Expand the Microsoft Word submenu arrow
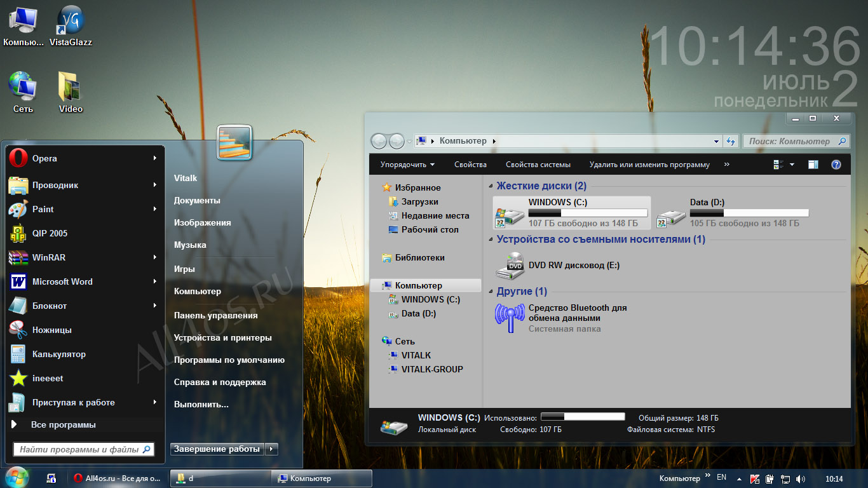The width and height of the screenshot is (868, 488). (155, 281)
